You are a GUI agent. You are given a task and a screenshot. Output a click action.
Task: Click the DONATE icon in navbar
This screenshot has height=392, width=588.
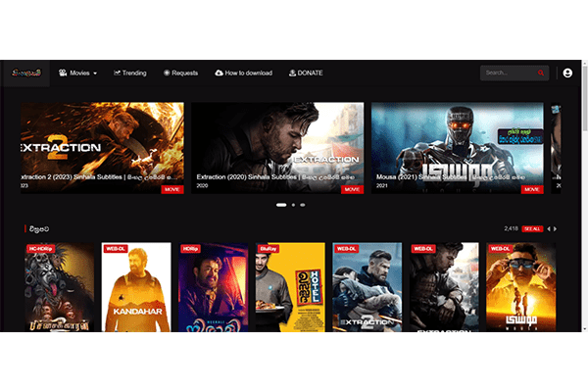coord(292,73)
